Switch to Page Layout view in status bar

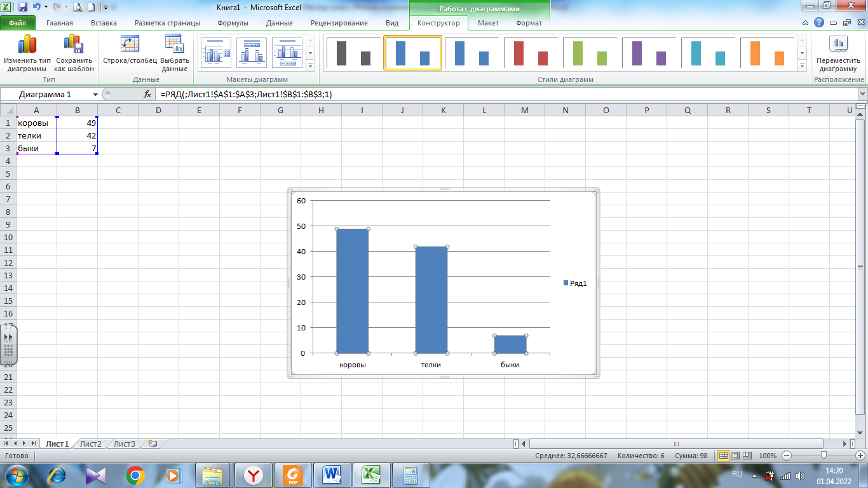(x=736, y=456)
